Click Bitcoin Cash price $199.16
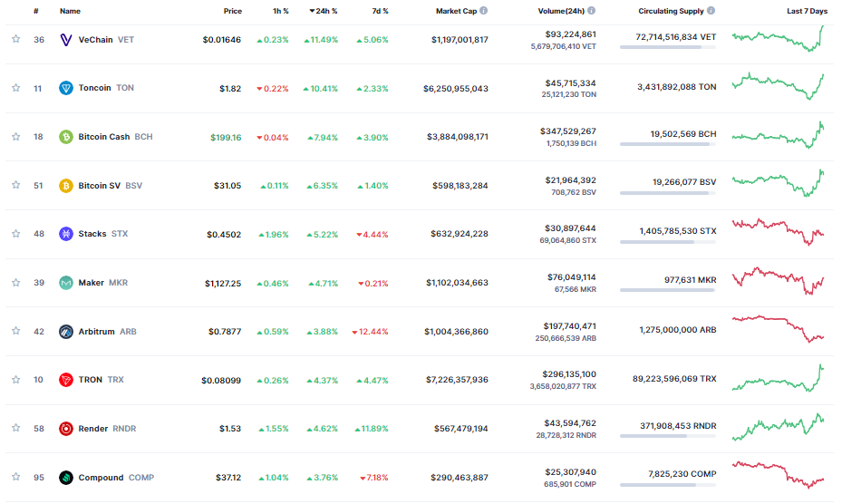The height and width of the screenshot is (504, 842). point(226,138)
